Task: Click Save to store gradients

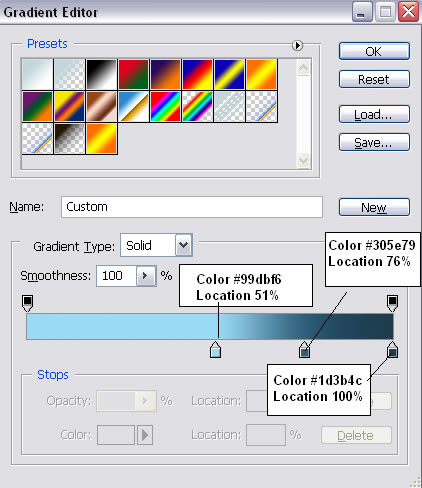Action: (374, 142)
